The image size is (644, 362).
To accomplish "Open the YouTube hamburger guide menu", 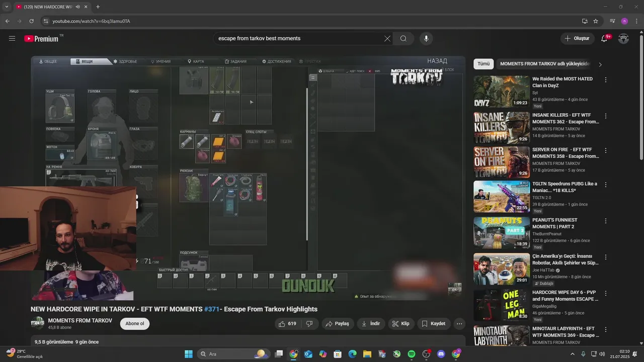I will click(12, 38).
